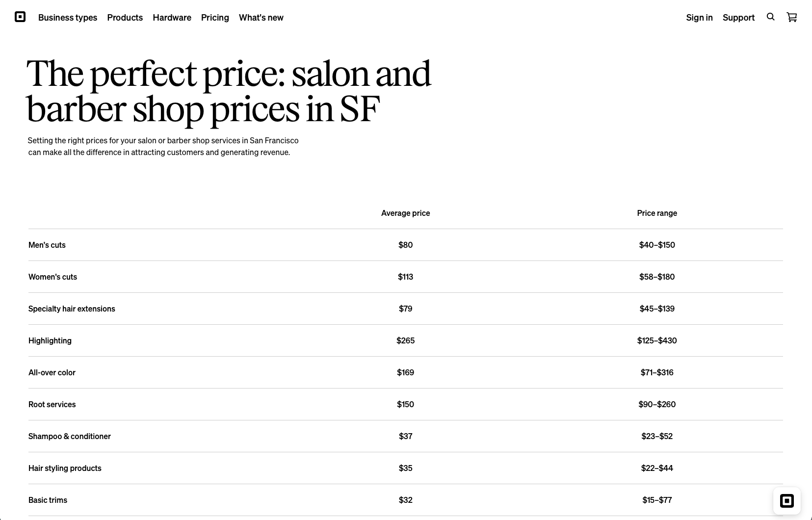Open the What's new section

click(x=261, y=18)
